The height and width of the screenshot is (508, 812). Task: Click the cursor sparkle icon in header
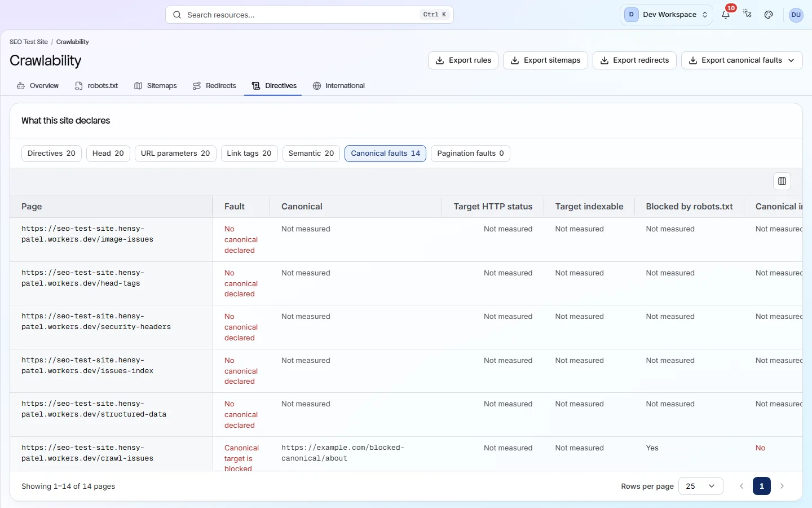pyautogui.click(x=747, y=15)
